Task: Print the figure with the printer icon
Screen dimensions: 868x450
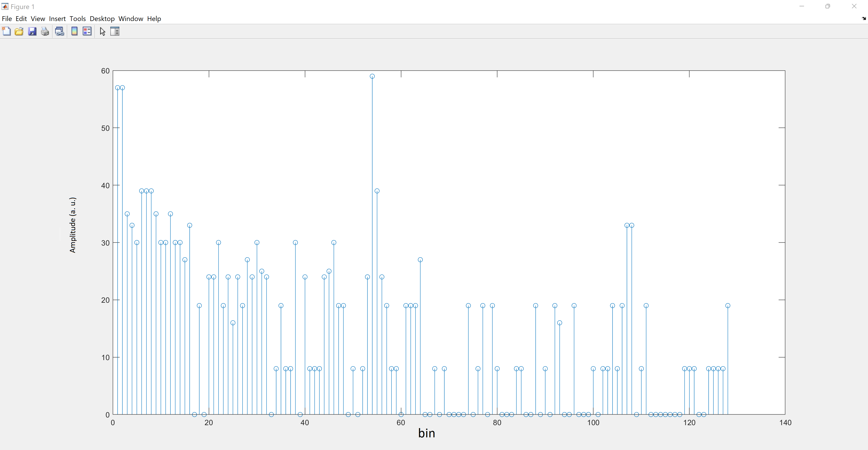Action: [x=45, y=31]
